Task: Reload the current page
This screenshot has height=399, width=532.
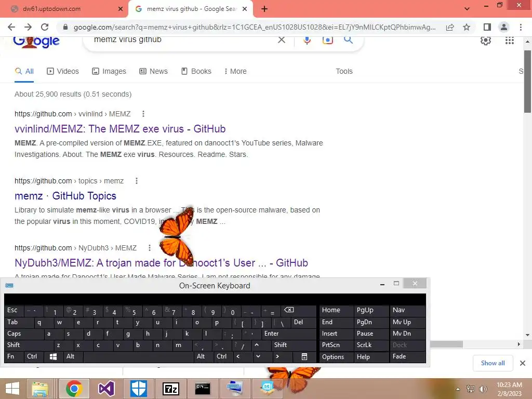Action: point(45,27)
